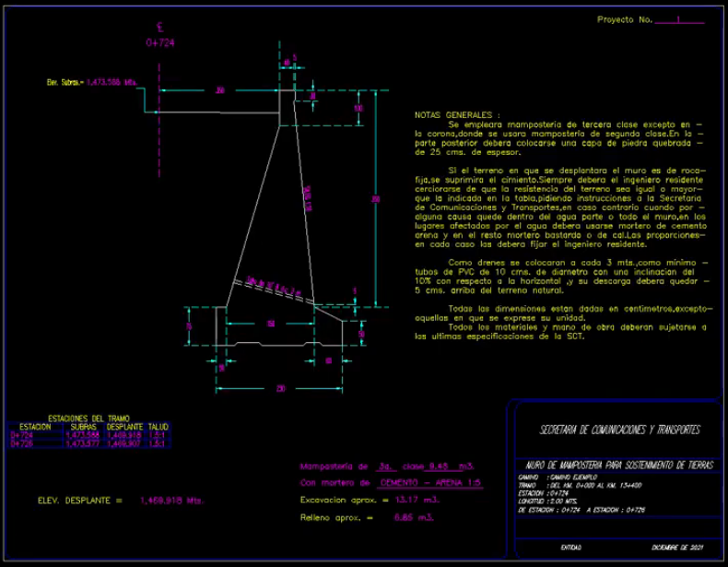The image size is (728, 567).
Task: Select the 'MURO DE MAMPOSTERIA PARA SOSTENIMIENTO DE TIERRAS' title
Action: click(619, 465)
